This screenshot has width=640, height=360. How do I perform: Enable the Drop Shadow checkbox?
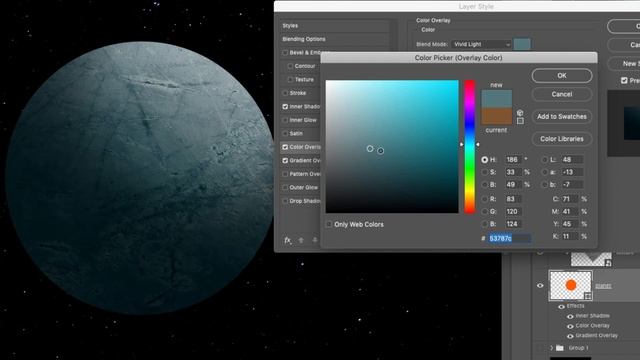(285, 201)
